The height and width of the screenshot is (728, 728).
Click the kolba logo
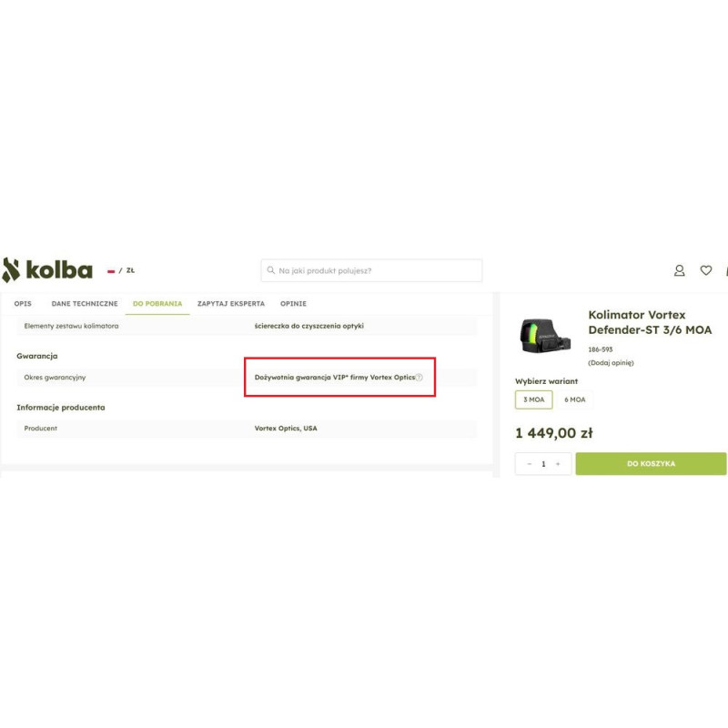tap(47, 269)
